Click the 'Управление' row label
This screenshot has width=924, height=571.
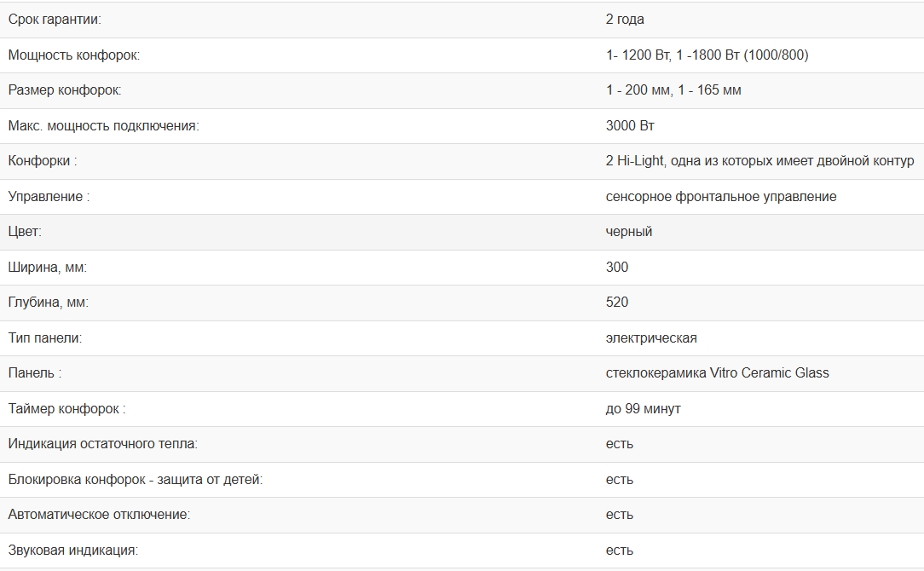(49, 197)
